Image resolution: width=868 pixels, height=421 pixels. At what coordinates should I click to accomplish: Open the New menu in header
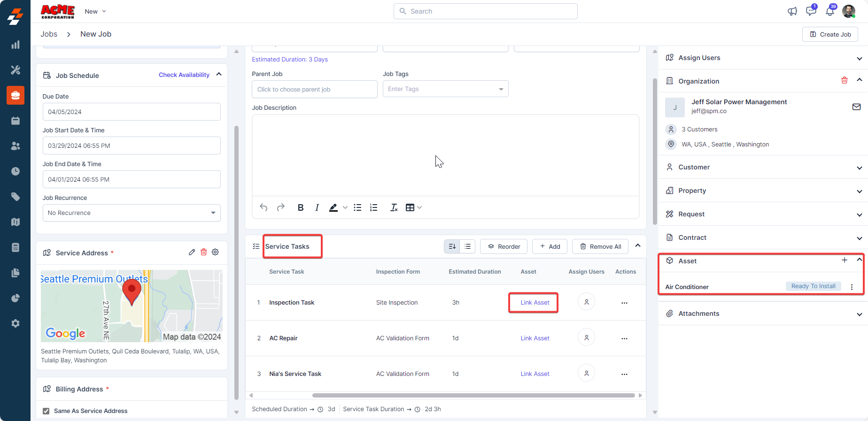pos(95,11)
